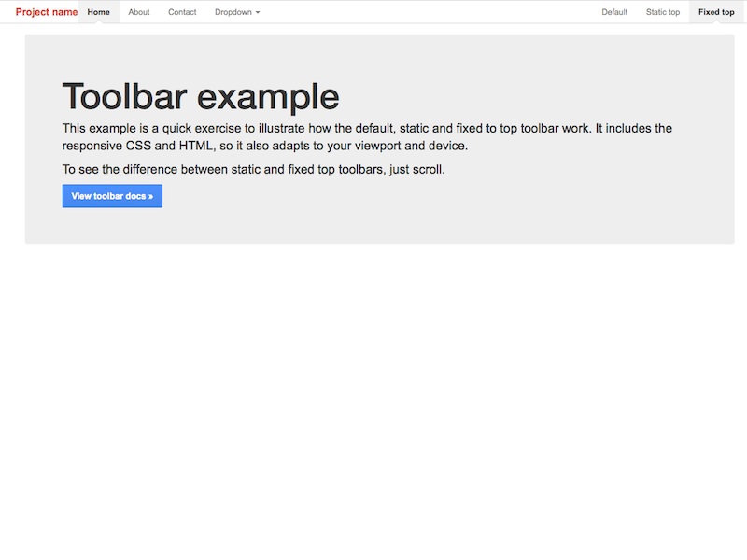Expand the Dropdown menu in navbar
This screenshot has height=560, width=747.
[x=235, y=12]
